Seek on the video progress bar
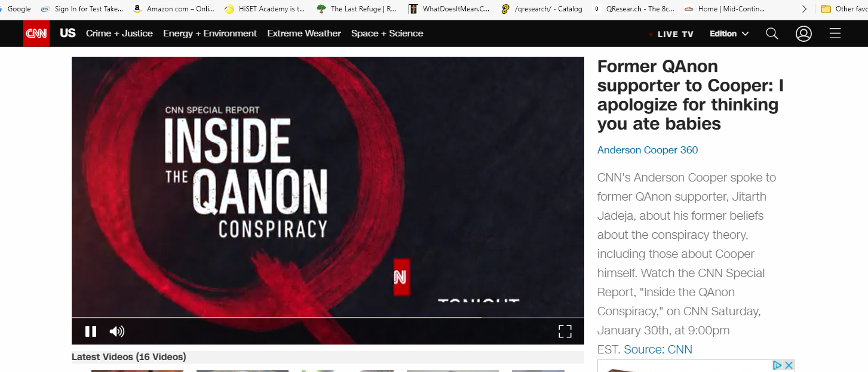The width and height of the screenshot is (868, 372). pyautogui.click(x=328, y=318)
